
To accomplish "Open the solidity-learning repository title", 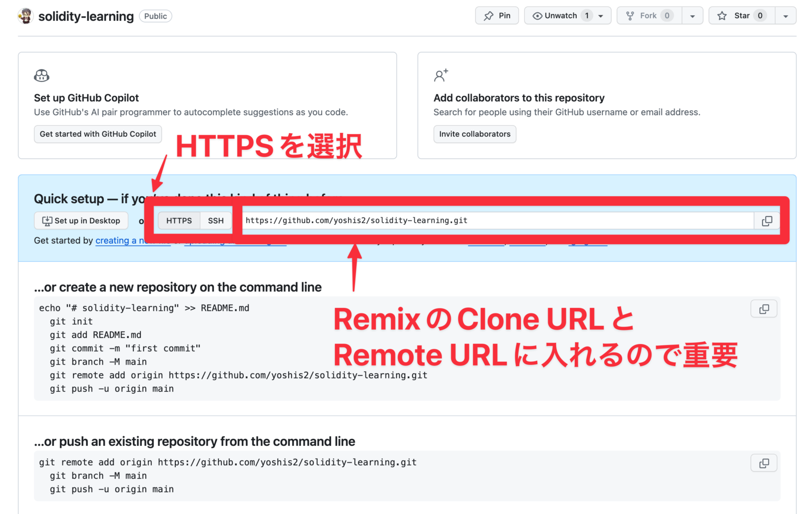I will point(86,16).
